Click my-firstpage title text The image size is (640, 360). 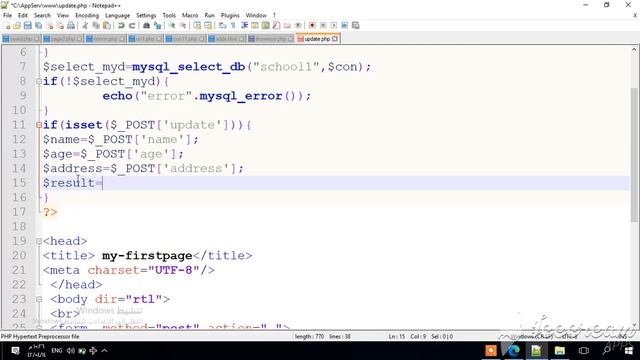pyautogui.click(x=147, y=256)
